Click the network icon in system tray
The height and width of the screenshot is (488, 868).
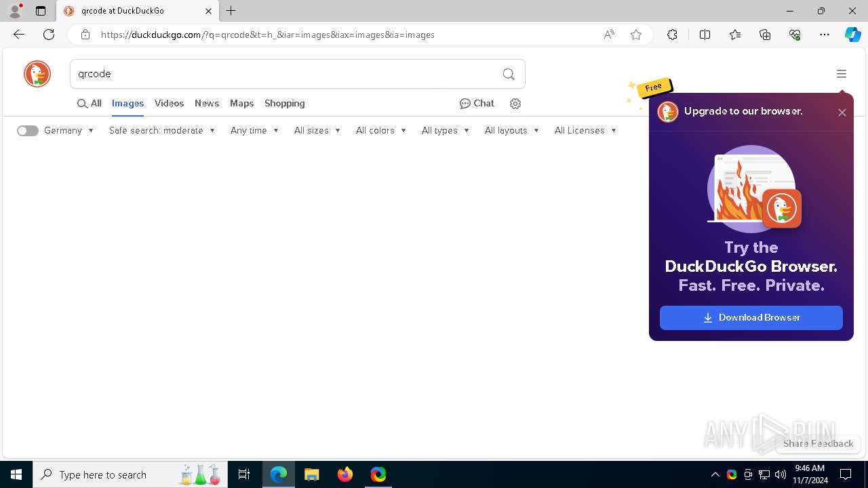pos(764,474)
